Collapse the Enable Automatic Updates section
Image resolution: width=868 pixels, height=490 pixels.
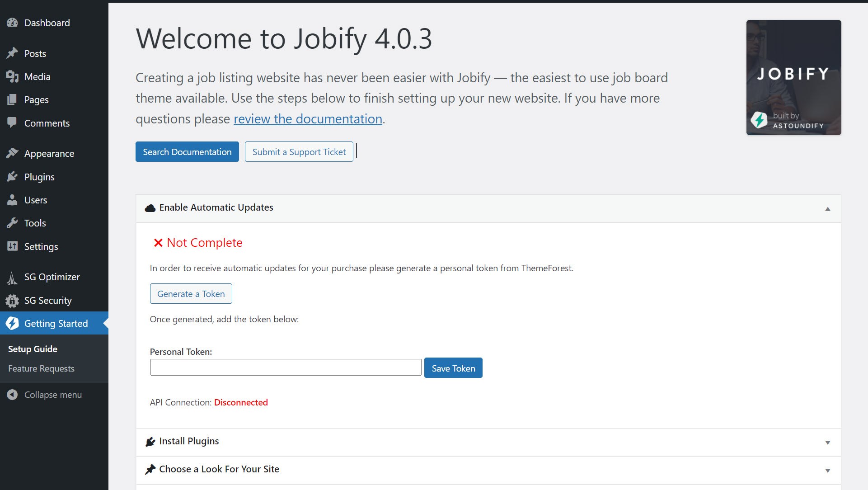click(x=827, y=208)
